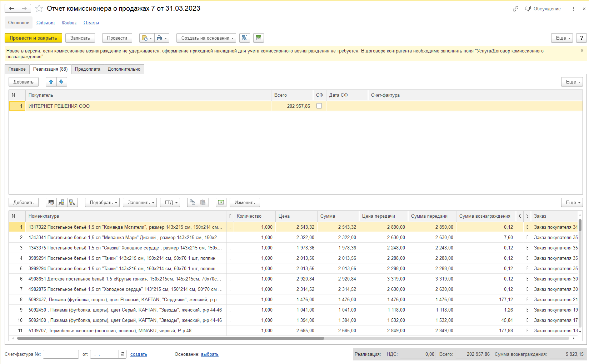This screenshot has width=589, height=364.
Task: Click the выбрать link for Основание
Action: [x=210, y=354]
